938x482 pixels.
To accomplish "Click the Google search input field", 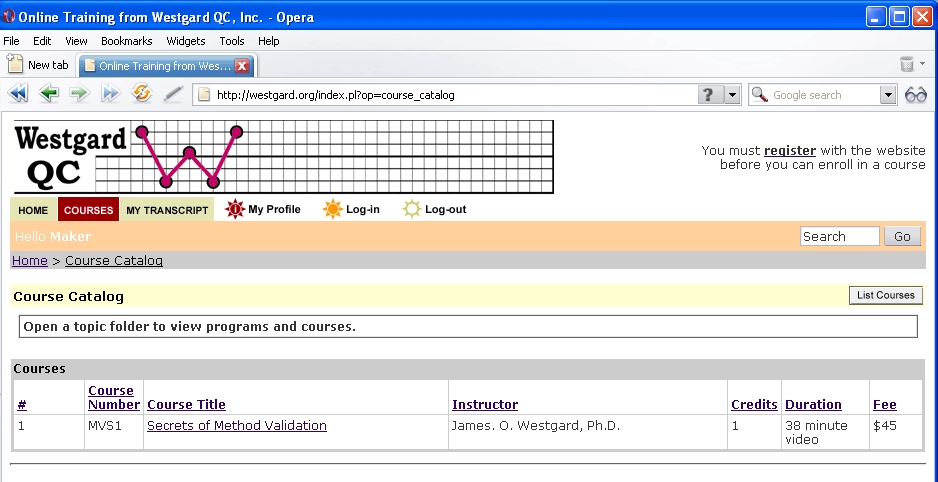I will tap(824, 94).
